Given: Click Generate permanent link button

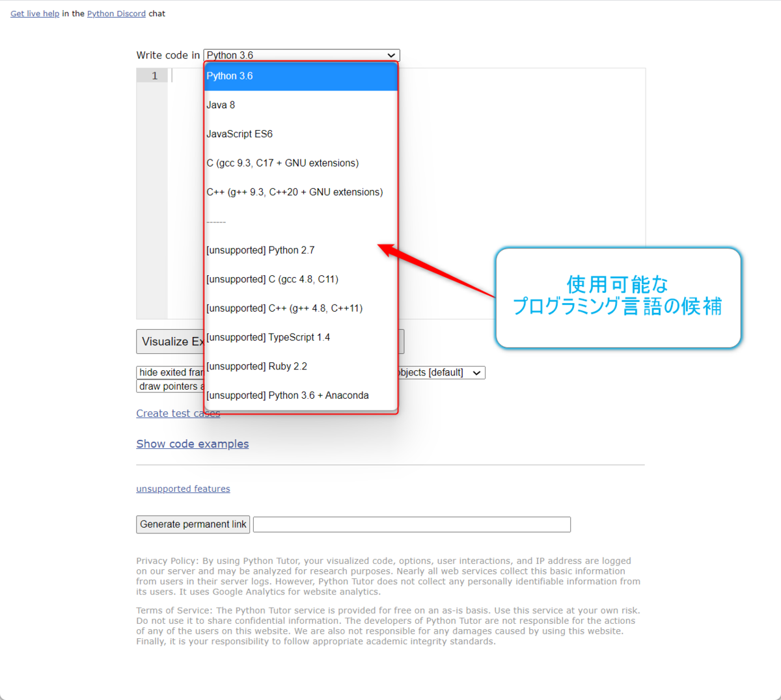Looking at the screenshot, I should pyautogui.click(x=193, y=524).
